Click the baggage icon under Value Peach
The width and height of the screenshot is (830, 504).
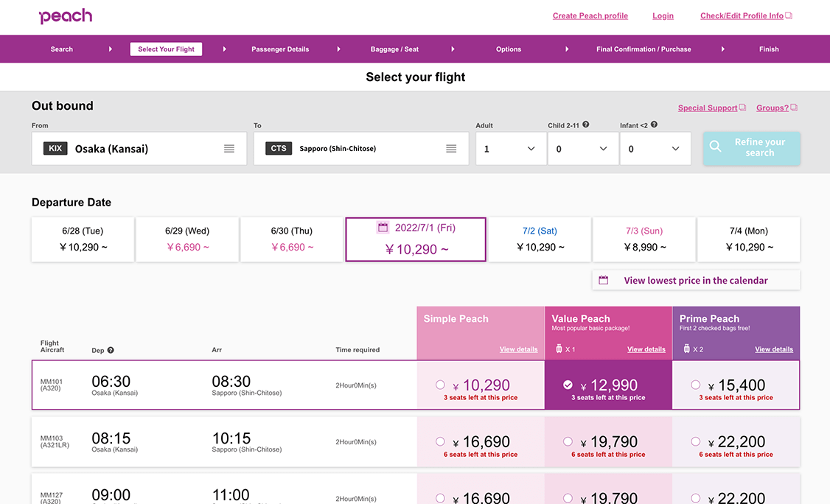559,349
